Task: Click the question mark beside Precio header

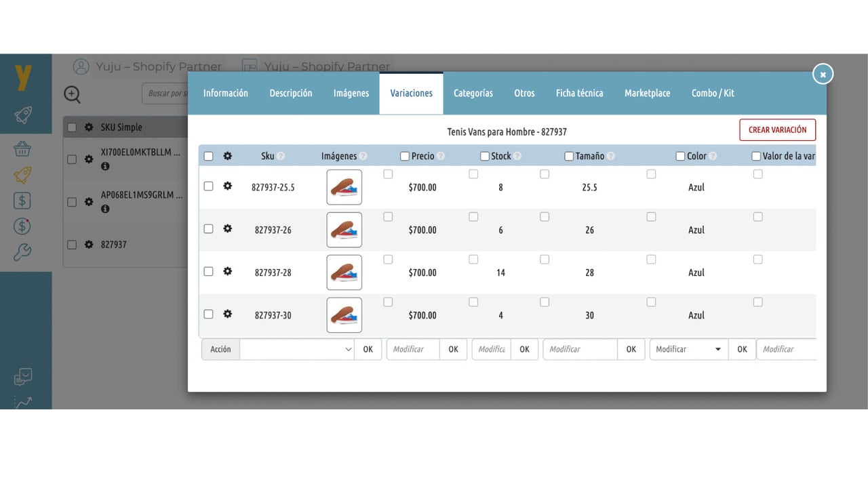Action: tap(441, 156)
